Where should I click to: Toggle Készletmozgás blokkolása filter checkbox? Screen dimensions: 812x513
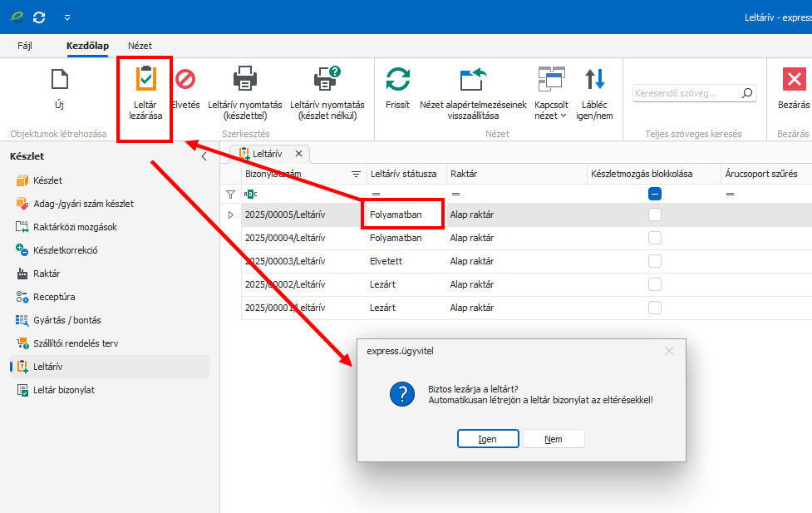(x=655, y=194)
